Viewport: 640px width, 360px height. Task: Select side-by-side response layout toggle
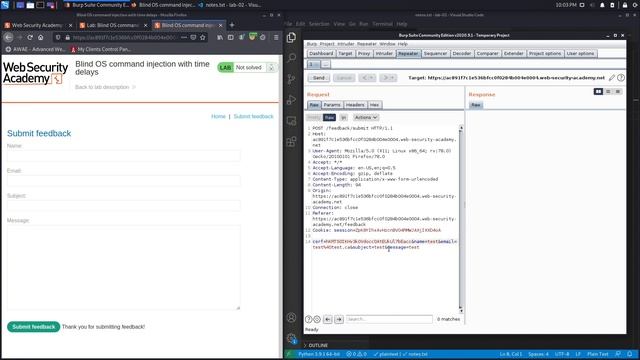click(x=598, y=91)
